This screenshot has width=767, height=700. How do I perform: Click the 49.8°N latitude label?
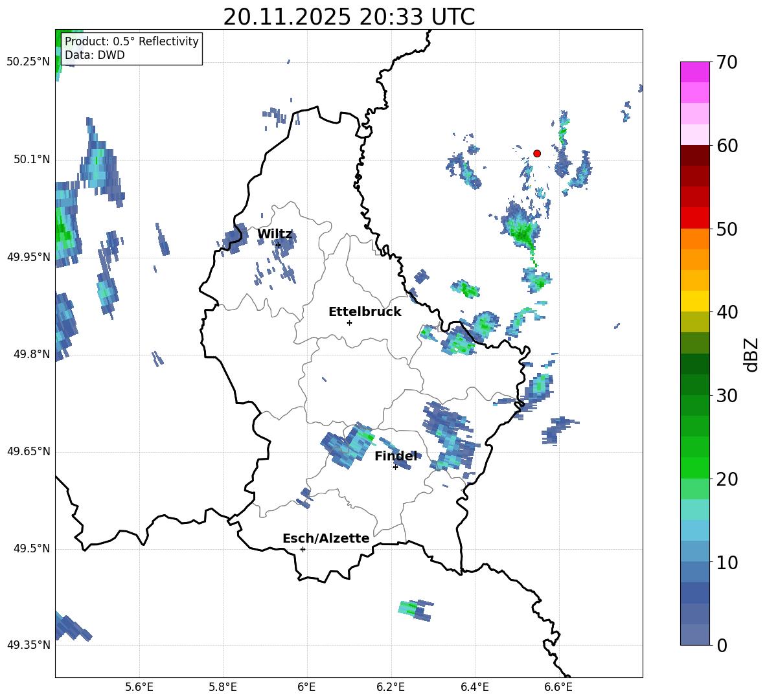tap(31, 354)
